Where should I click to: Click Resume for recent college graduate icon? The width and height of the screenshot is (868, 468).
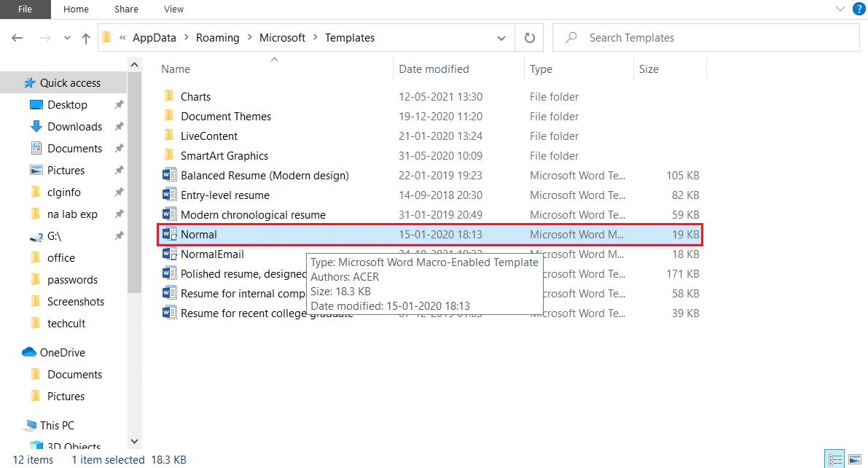pos(169,313)
